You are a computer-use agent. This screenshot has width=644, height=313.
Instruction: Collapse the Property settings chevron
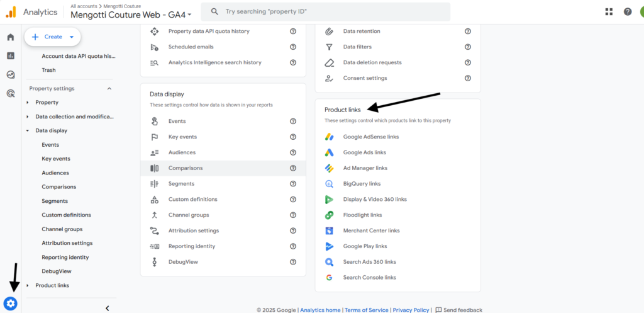coord(109,88)
